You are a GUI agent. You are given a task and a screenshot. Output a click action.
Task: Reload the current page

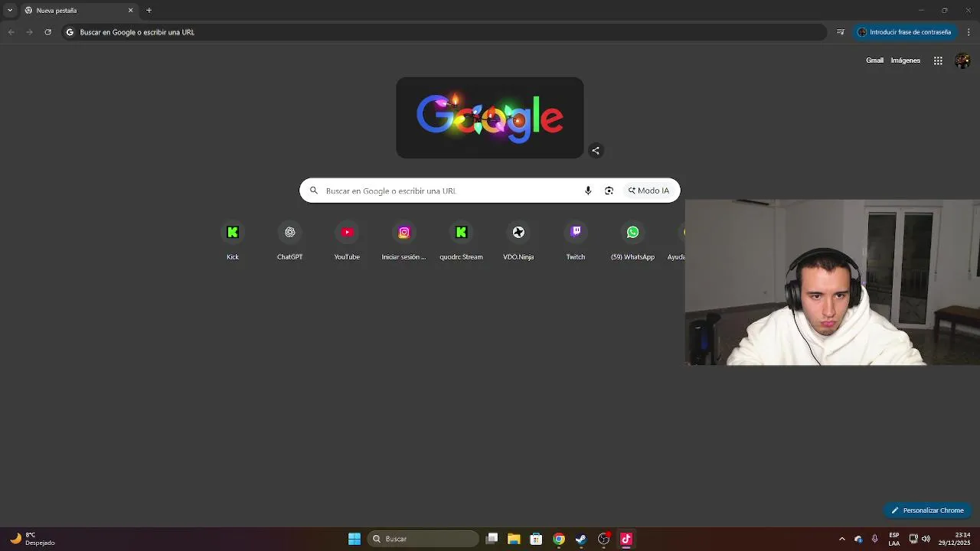pos(47,32)
